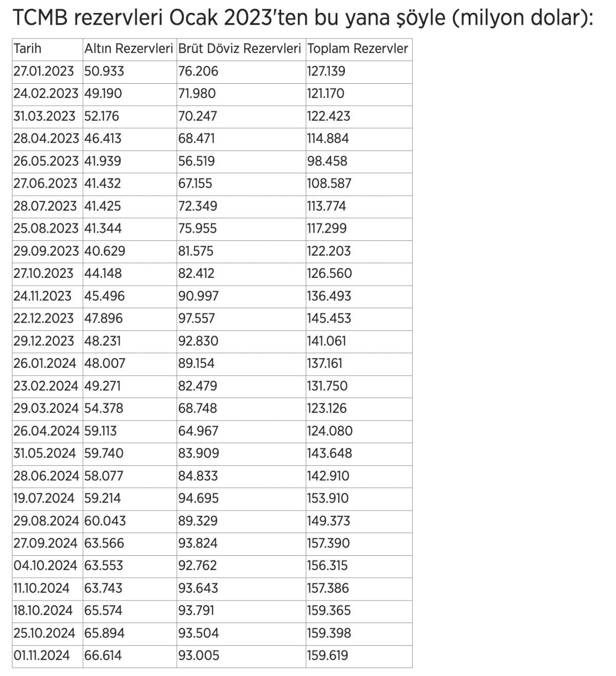Click the Altın Rezervleri column header
The width and height of the screenshot is (616, 676).
point(128,49)
